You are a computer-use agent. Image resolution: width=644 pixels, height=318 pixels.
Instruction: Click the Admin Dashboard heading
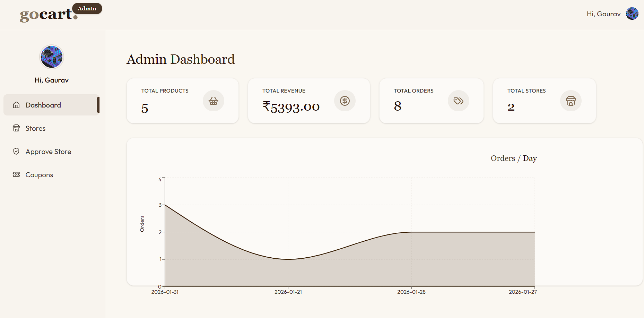click(181, 59)
